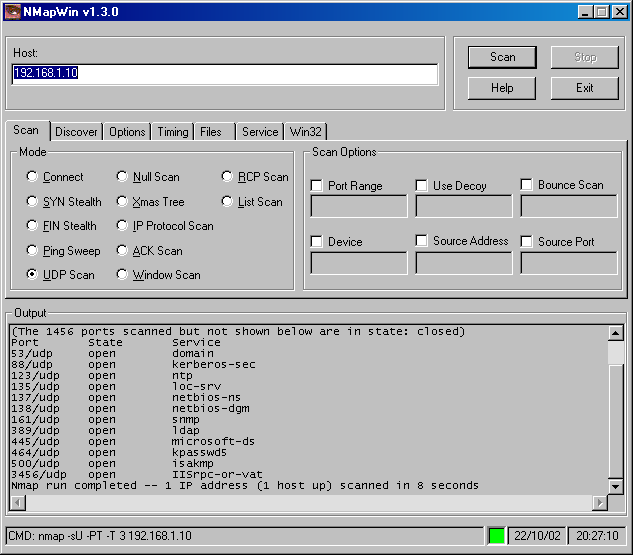
Task: Select the SYN Stealth scan mode
Action: [33, 202]
